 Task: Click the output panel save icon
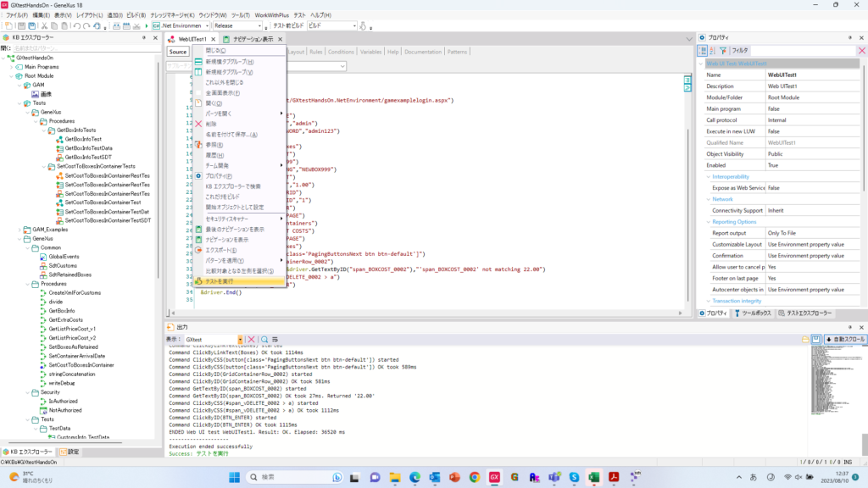click(x=816, y=339)
